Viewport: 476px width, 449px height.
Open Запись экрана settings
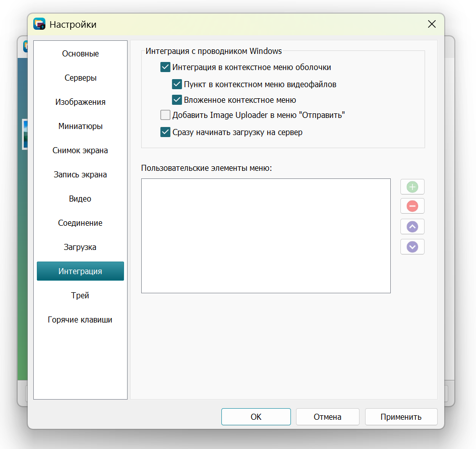(x=81, y=175)
